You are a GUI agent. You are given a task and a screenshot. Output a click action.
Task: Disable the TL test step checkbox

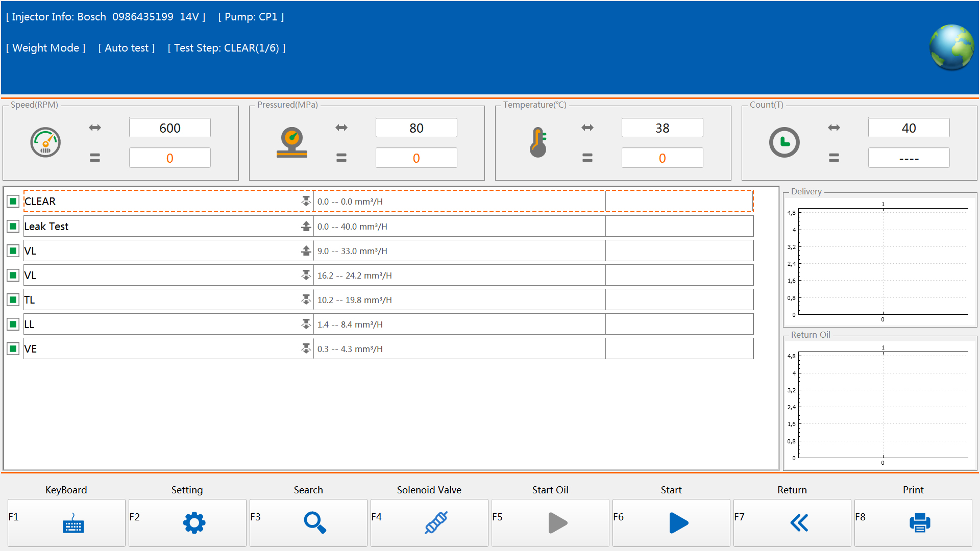pos(13,300)
